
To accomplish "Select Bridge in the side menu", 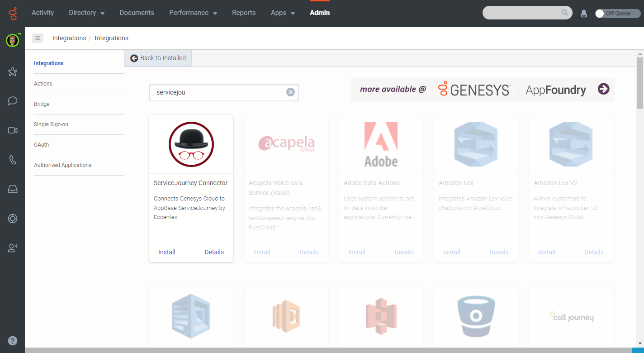I will (x=42, y=104).
